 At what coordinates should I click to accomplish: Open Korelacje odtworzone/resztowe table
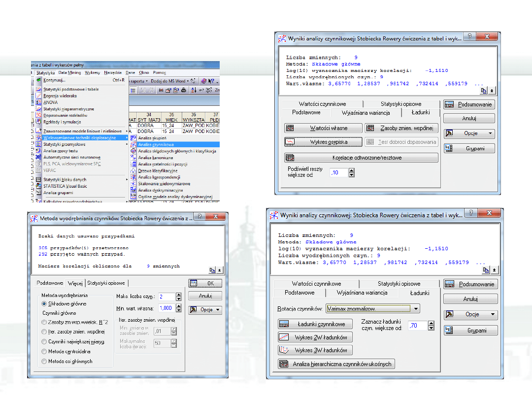[x=361, y=158]
